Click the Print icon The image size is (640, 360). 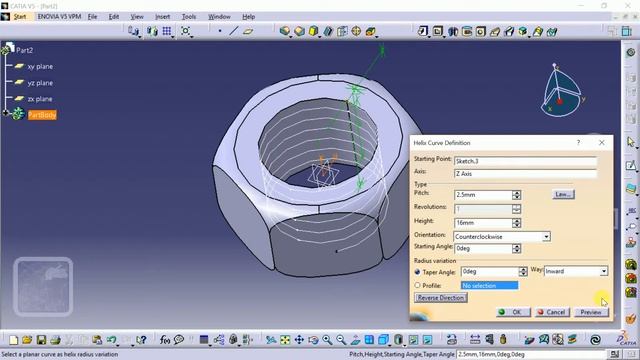pos(55,340)
